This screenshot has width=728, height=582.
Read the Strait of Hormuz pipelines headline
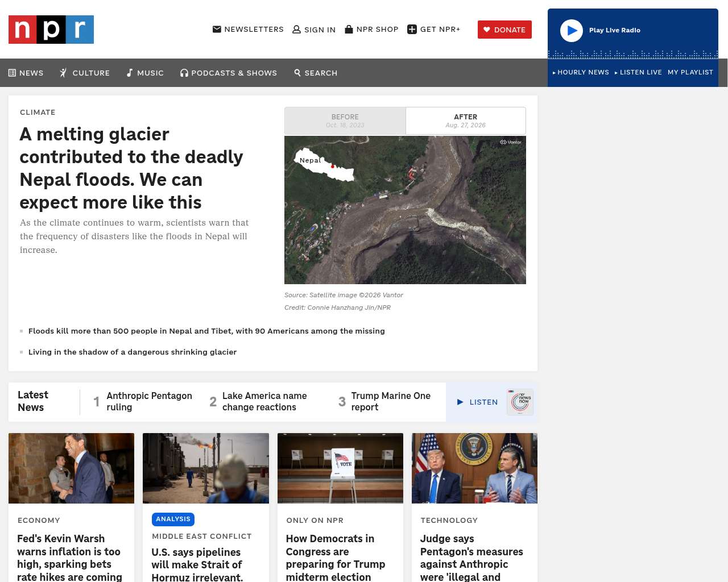pyautogui.click(x=197, y=564)
